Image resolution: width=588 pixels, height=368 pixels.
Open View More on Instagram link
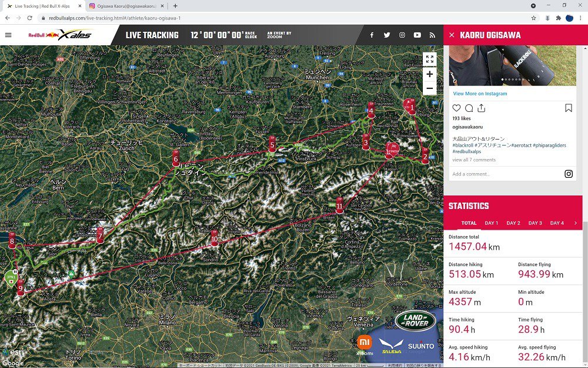point(480,94)
